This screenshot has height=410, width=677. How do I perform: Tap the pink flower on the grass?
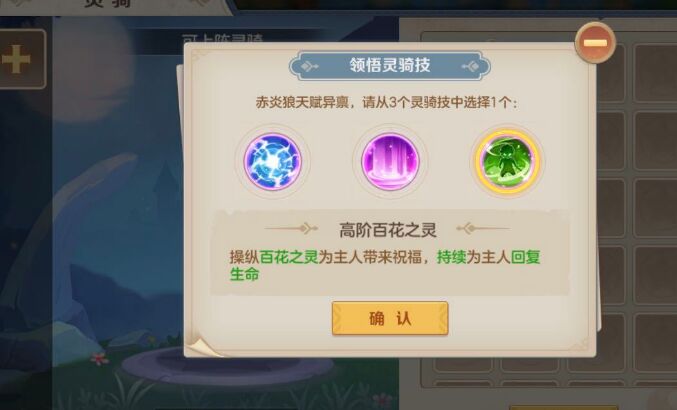[x=100, y=358]
